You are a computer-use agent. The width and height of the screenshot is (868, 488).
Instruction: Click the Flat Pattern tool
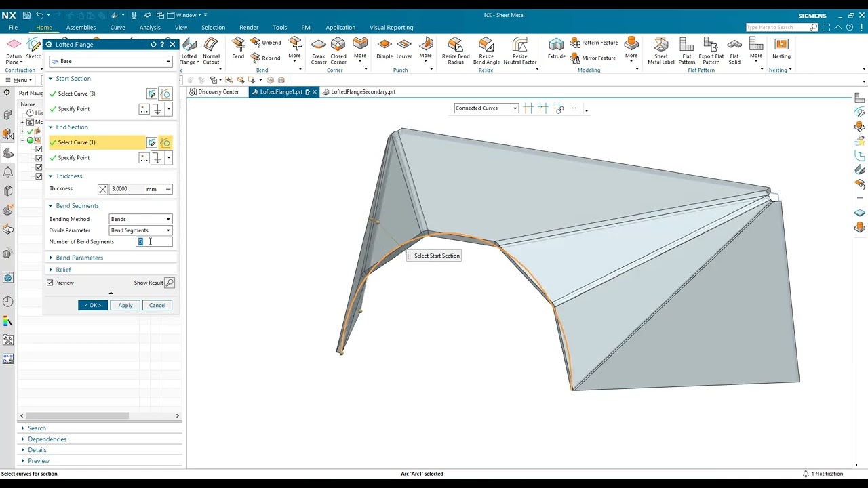click(x=687, y=51)
